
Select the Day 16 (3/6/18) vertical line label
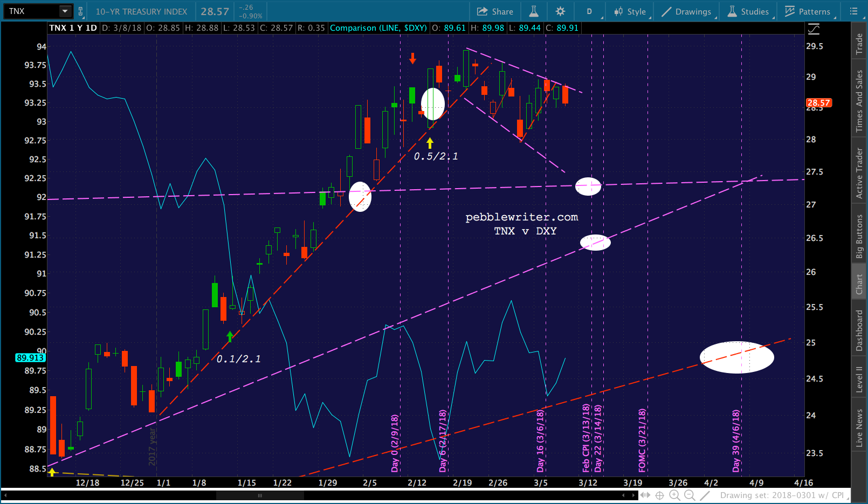(540, 441)
